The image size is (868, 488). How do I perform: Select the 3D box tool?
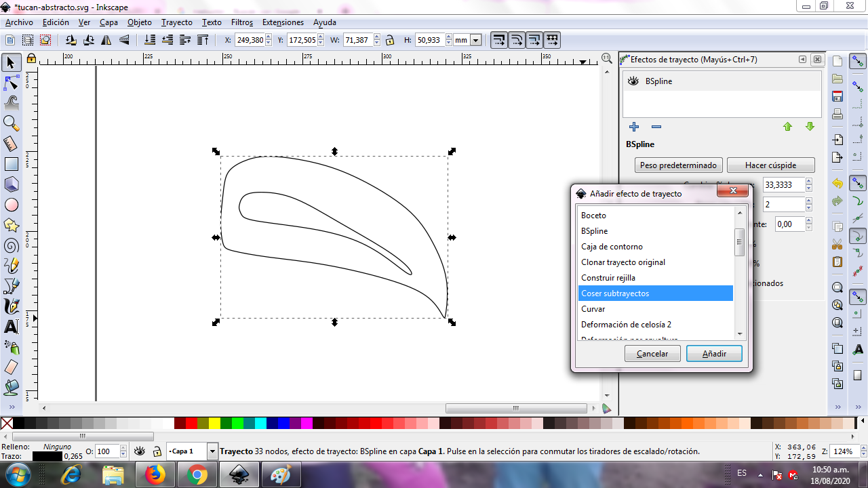(x=11, y=184)
